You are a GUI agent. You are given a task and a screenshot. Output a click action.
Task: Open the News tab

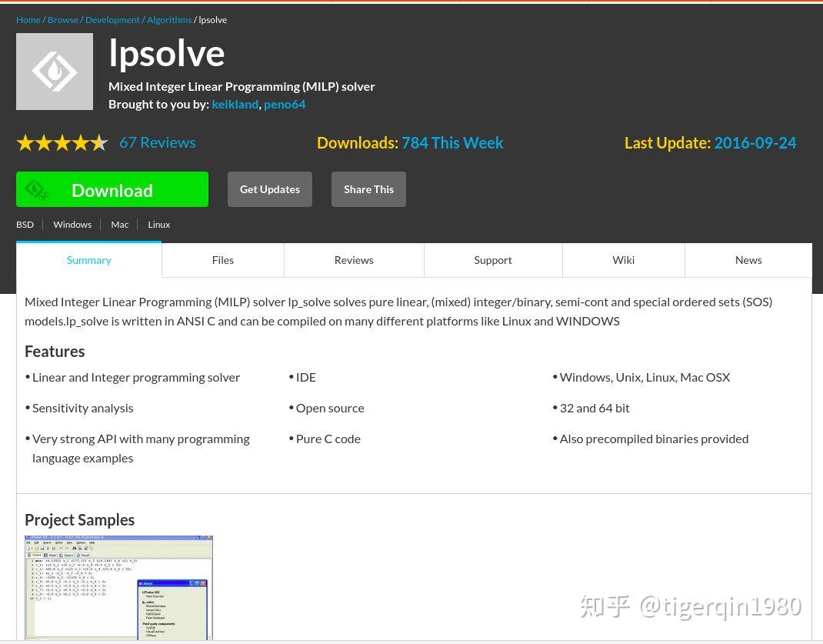[x=748, y=260]
